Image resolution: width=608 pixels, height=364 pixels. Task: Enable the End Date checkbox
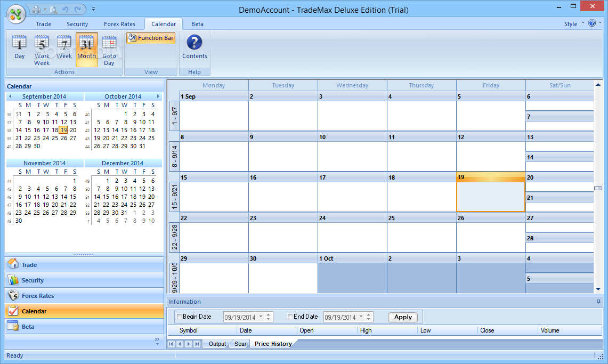tap(290, 317)
